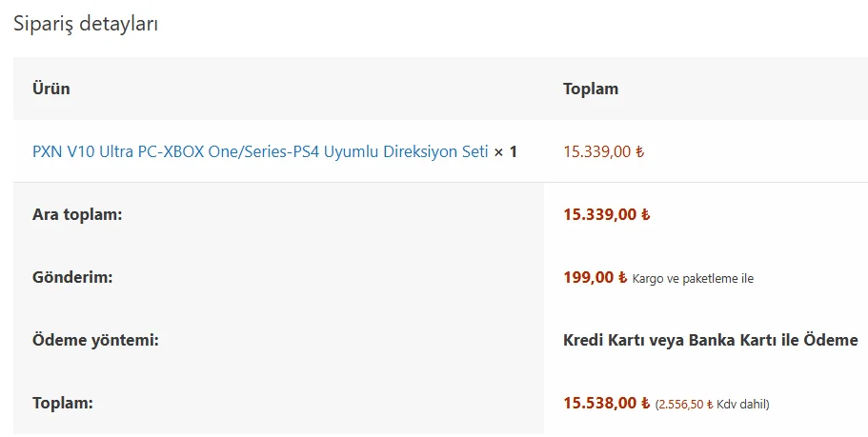Select the 15.538,00 grand total amount
868x437 pixels.
(600, 403)
